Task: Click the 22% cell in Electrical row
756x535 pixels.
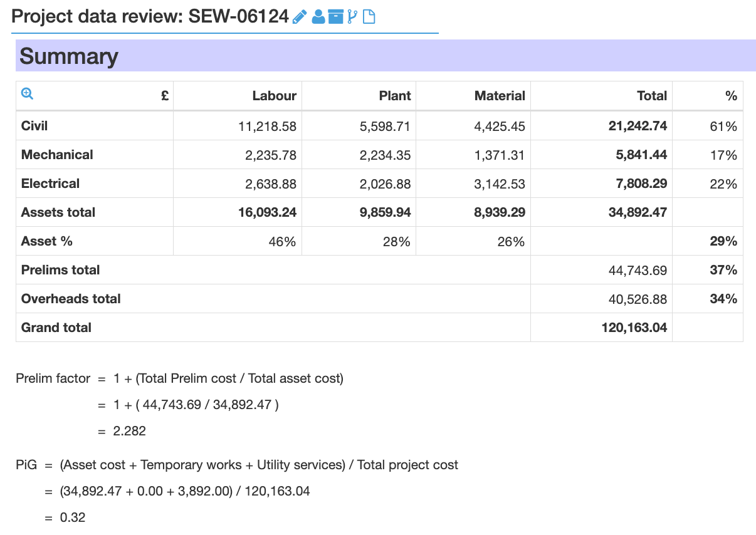Action: tap(723, 184)
